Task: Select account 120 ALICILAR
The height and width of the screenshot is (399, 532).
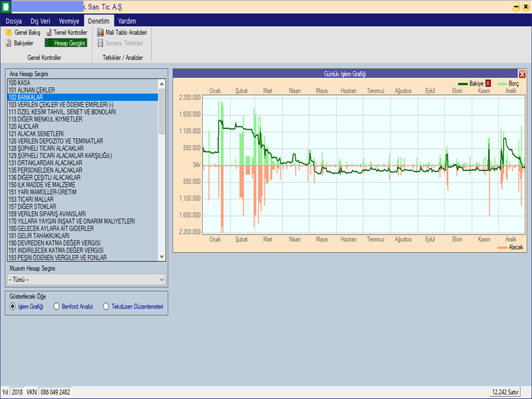Action: [82, 126]
